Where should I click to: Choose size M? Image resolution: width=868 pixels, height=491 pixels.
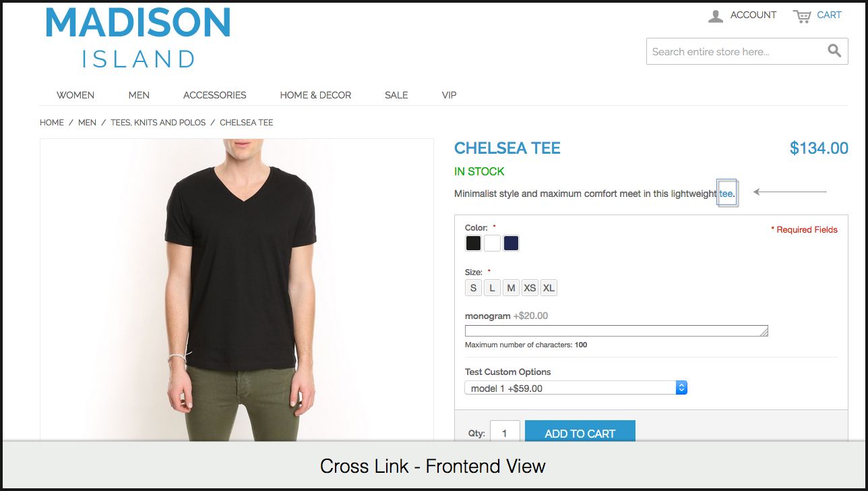[511, 288]
